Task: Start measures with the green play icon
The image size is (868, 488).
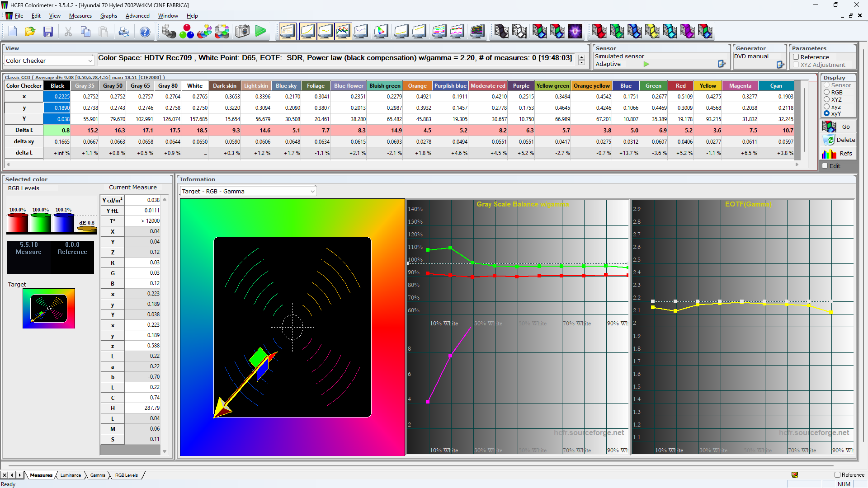Action: point(260,31)
